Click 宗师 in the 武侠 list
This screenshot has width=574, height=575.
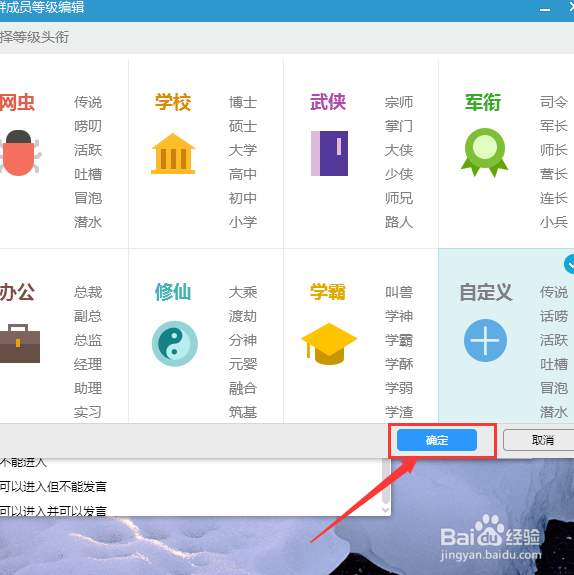(399, 102)
